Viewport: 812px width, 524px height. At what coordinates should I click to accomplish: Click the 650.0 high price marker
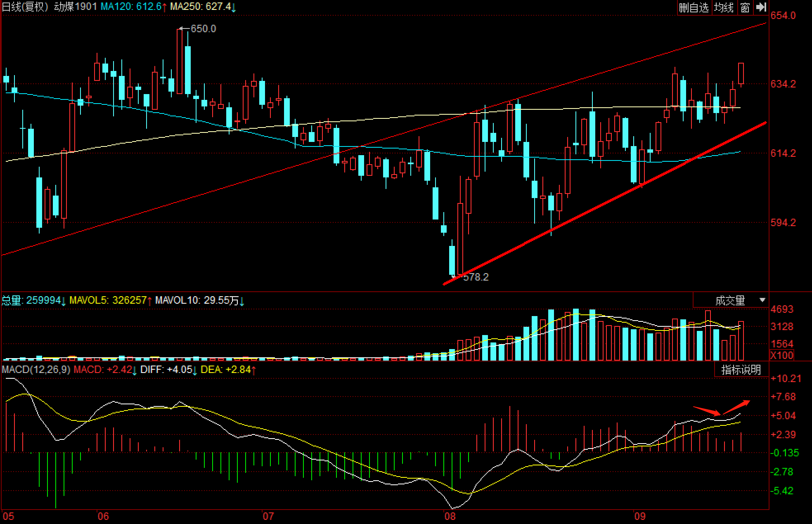pyautogui.click(x=203, y=29)
